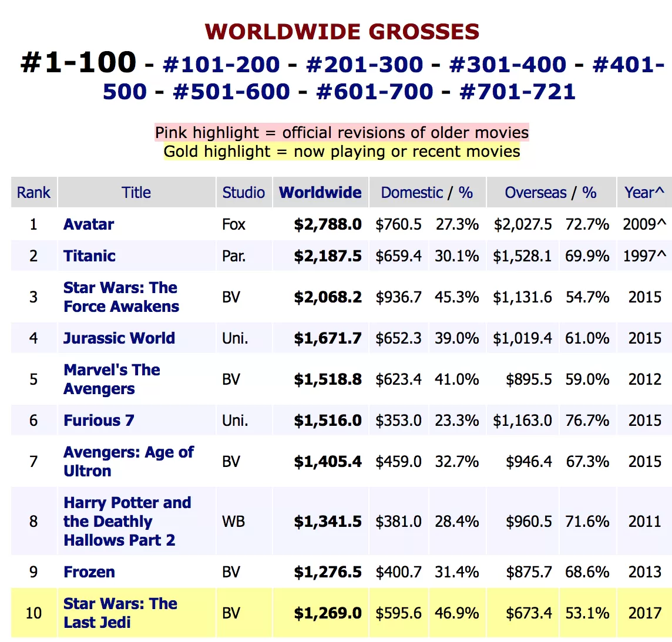
Task: Sort by the Studio column header
Action: pos(243,193)
